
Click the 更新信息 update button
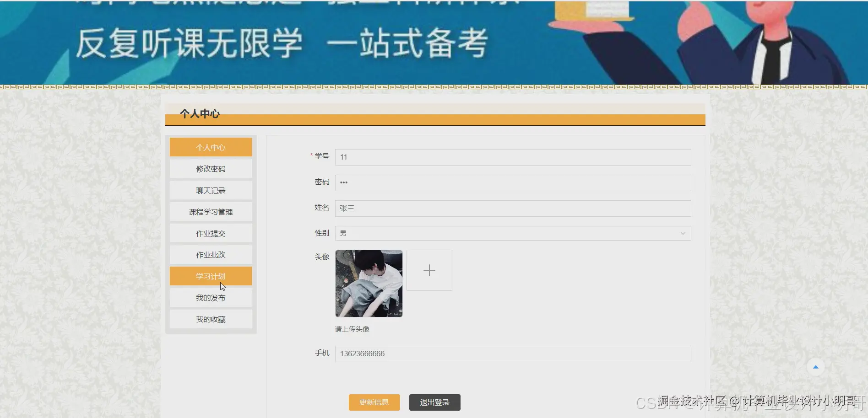coord(374,402)
